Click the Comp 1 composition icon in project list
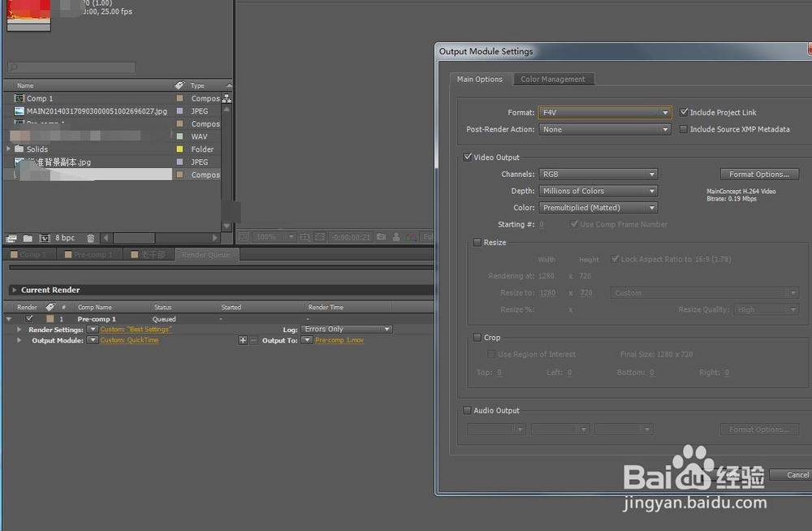Viewport: 812px width, 531px height. click(x=19, y=98)
